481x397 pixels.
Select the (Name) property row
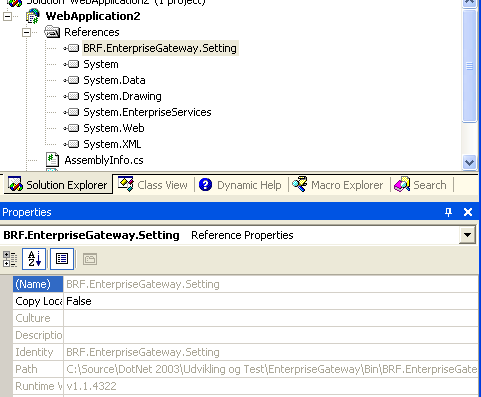[x=246, y=284]
